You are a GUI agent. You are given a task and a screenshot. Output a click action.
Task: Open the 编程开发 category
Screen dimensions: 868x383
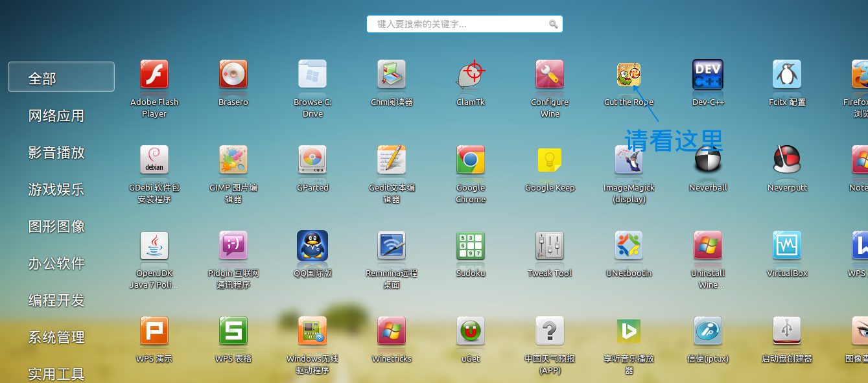pos(56,300)
